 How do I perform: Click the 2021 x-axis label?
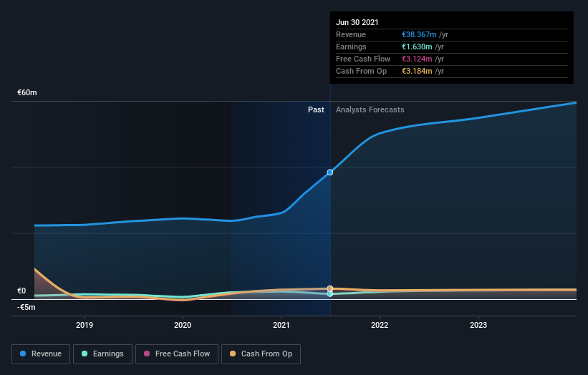(x=281, y=325)
